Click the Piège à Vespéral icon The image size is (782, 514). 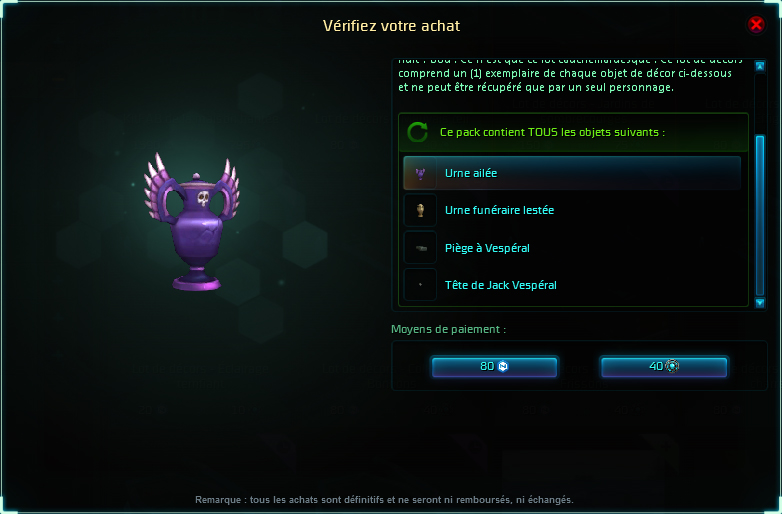coord(420,248)
